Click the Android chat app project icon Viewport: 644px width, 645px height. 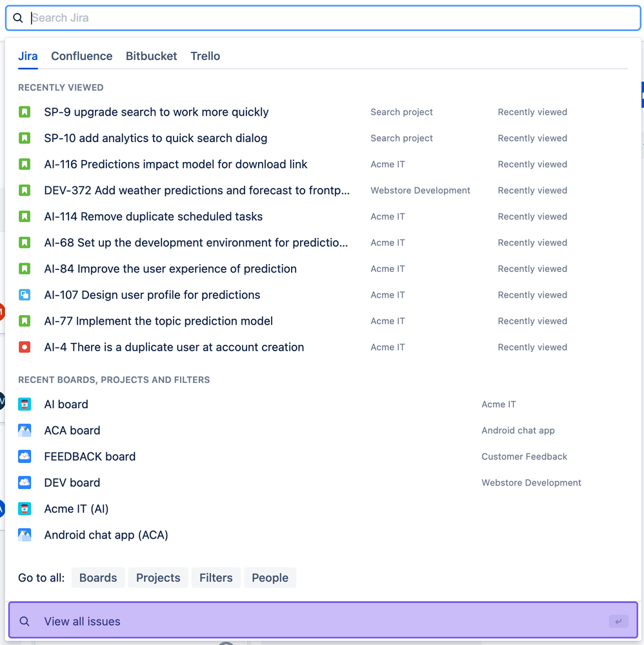[x=25, y=535]
